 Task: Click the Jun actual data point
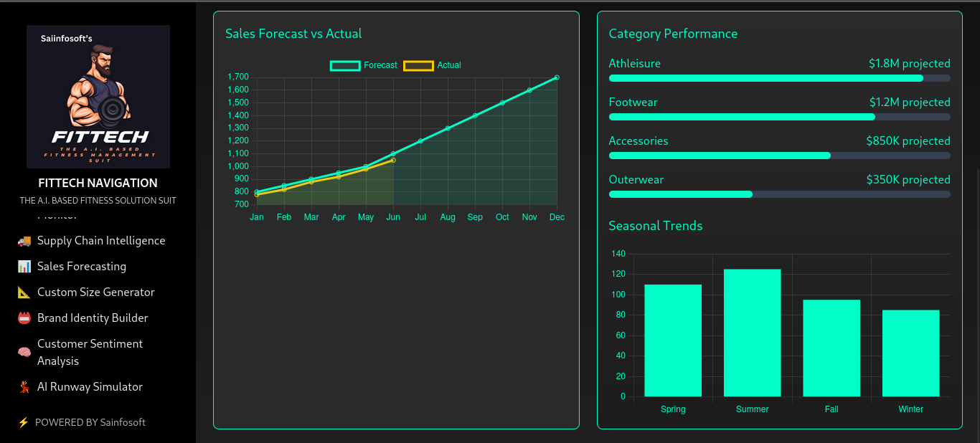click(x=393, y=161)
